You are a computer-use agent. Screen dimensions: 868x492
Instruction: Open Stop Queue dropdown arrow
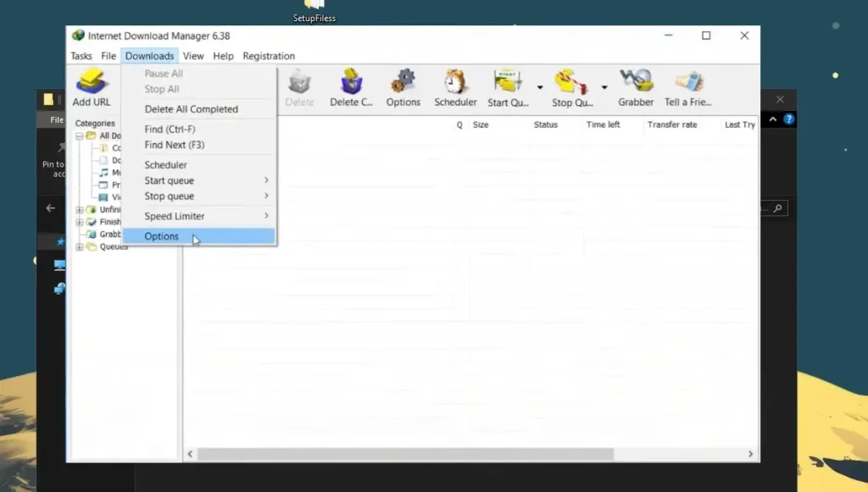point(604,87)
